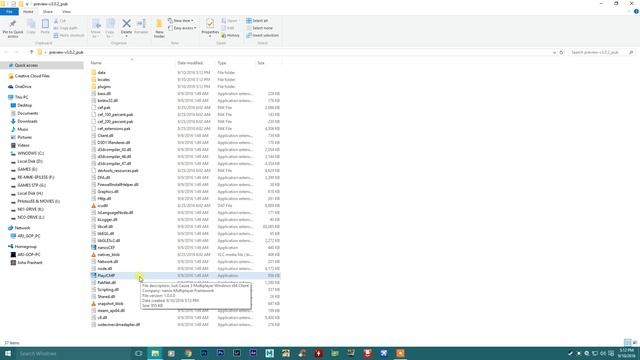Open the Properties dropdown arrow
The image size is (640, 360).
pyautogui.click(x=210, y=36)
